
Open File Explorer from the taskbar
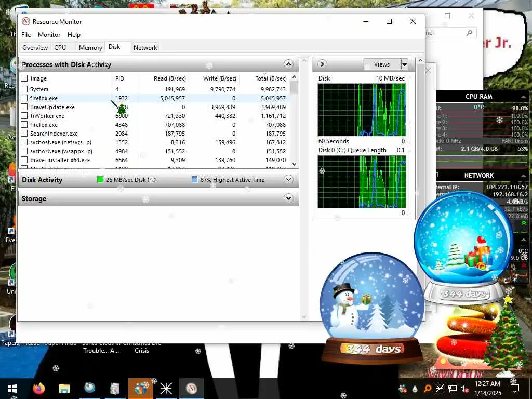click(64, 389)
